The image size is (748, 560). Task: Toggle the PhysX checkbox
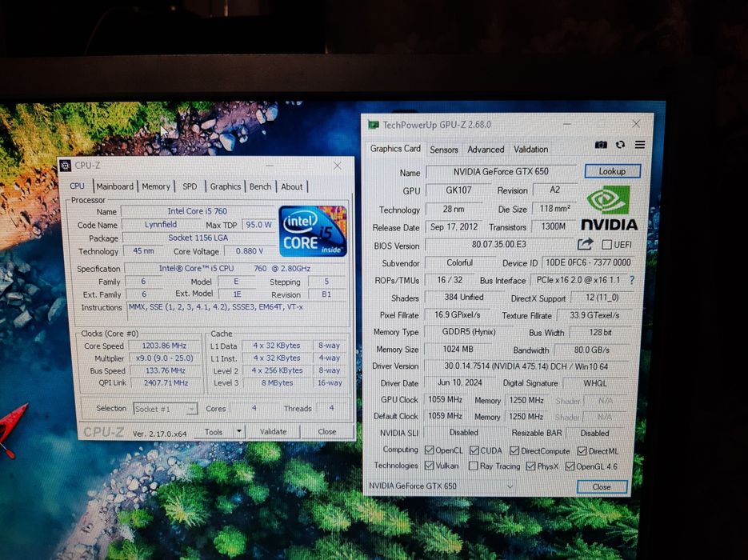(x=530, y=466)
